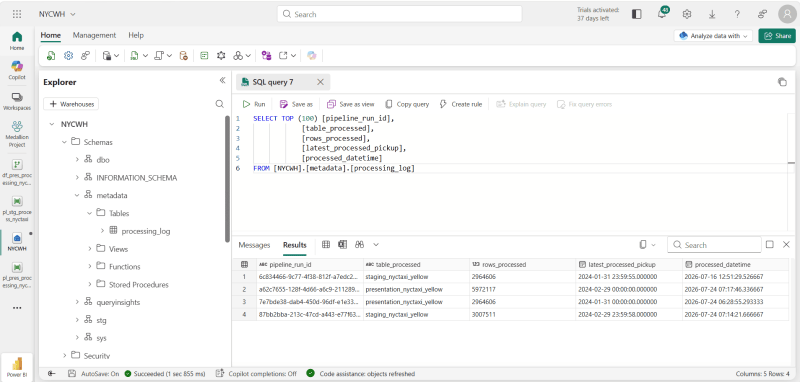Viewport: 800px width, 382px height.
Task: Click Copy query button
Action: (x=407, y=104)
